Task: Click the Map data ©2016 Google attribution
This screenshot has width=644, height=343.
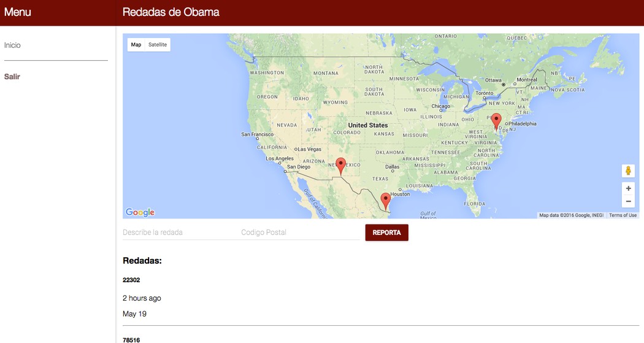Action: (x=571, y=215)
